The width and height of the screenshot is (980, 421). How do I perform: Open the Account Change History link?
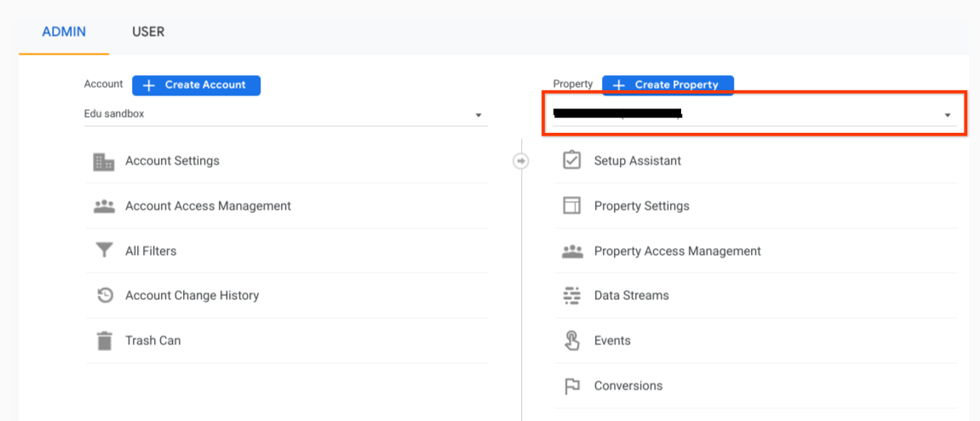pos(192,296)
